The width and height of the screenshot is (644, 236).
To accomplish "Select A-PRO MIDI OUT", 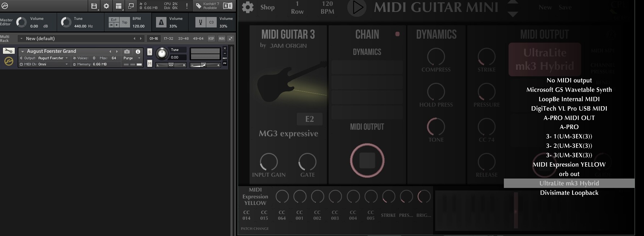I will pyautogui.click(x=569, y=118).
